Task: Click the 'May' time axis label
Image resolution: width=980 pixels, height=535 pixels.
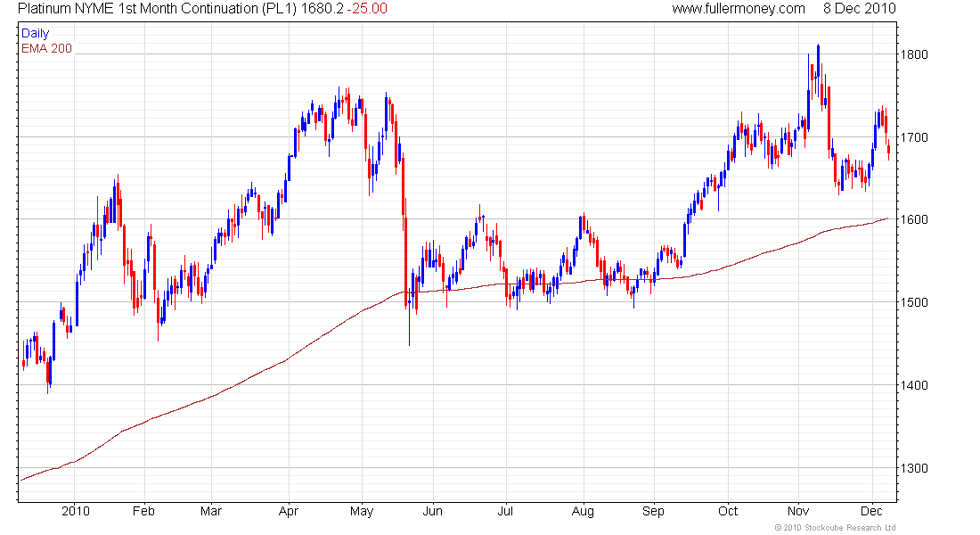Action: (362, 511)
